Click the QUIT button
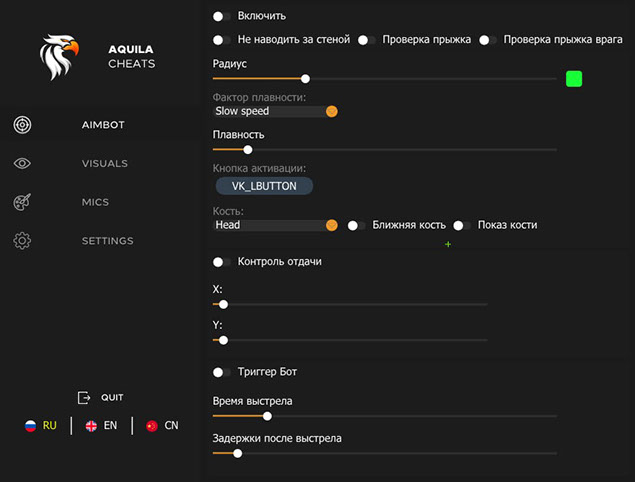The image size is (635, 482). (100, 397)
